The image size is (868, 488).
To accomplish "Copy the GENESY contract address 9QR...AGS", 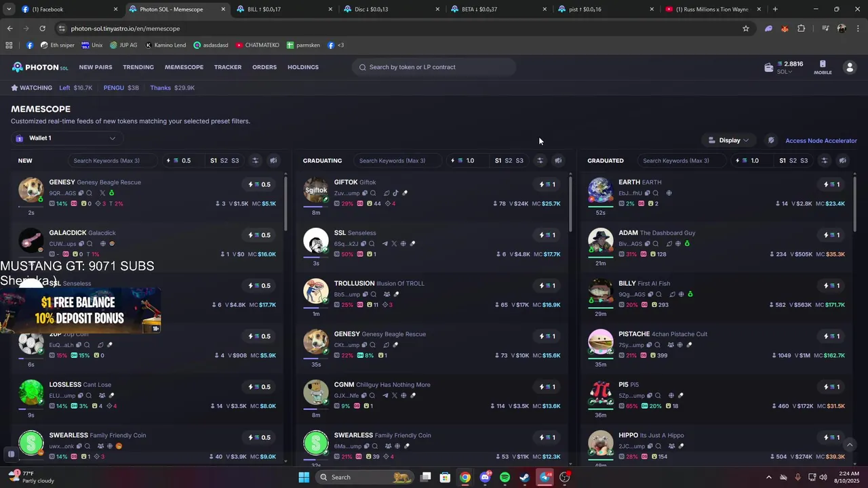I will tap(81, 193).
